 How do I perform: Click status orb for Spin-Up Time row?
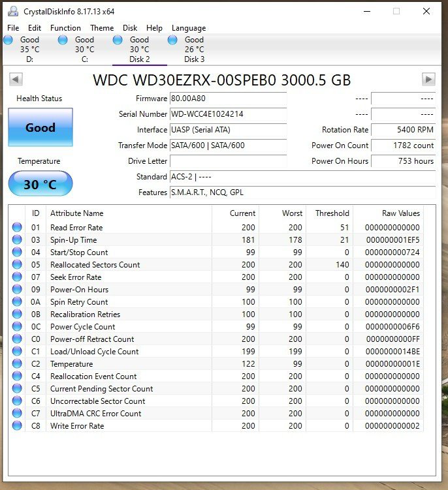[17, 239]
